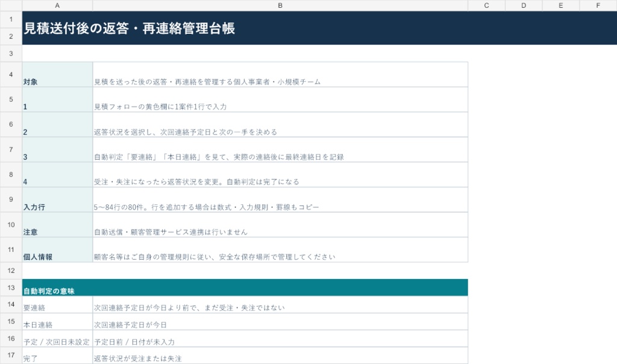Click the step label cell '3'
The width and height of the screenshot is (617, 364).
(57, 149)
